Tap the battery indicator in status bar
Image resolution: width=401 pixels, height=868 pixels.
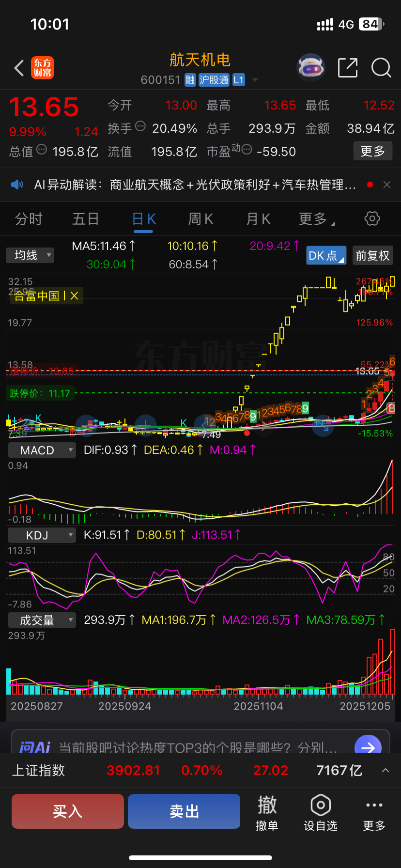click(x=371, y=24)
